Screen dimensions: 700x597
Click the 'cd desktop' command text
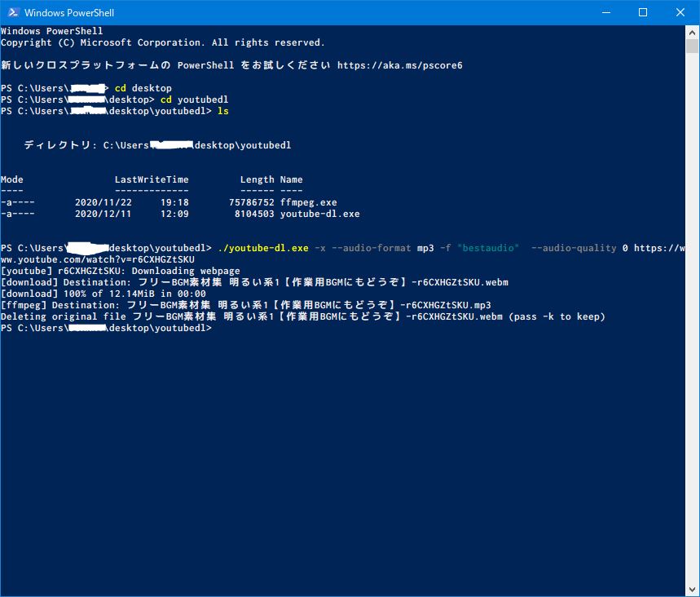[143, 88]
